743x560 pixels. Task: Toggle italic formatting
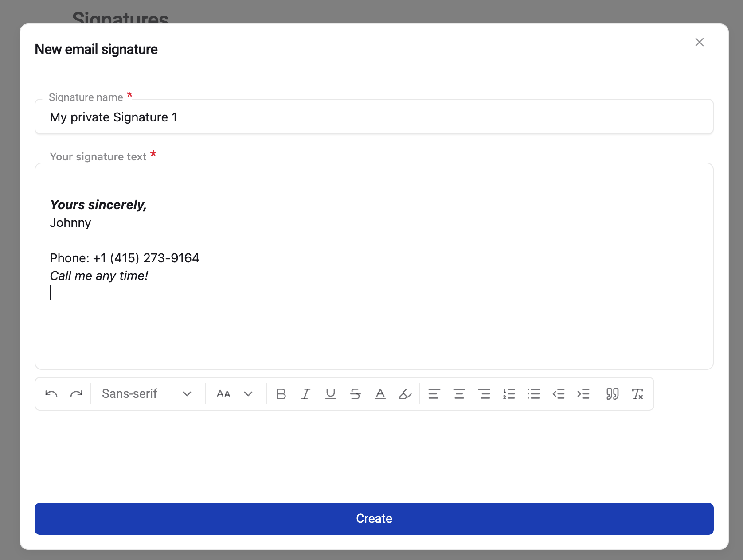(306, 394)
